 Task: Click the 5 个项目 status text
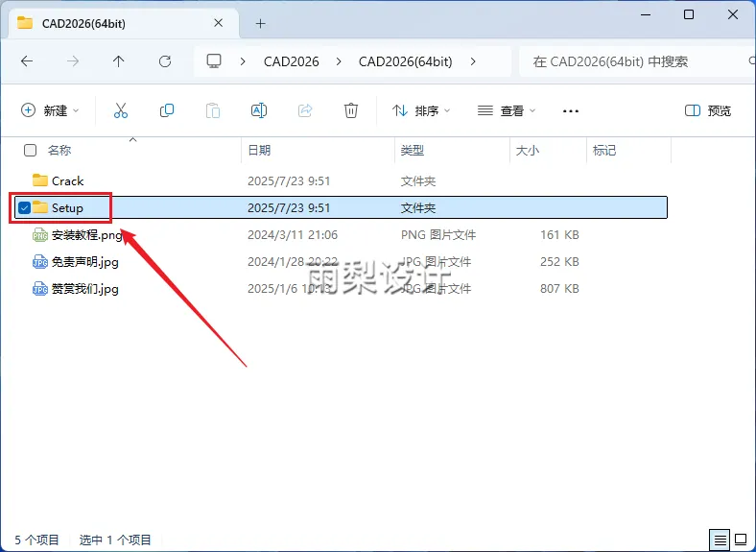click(x=36, y=540)
